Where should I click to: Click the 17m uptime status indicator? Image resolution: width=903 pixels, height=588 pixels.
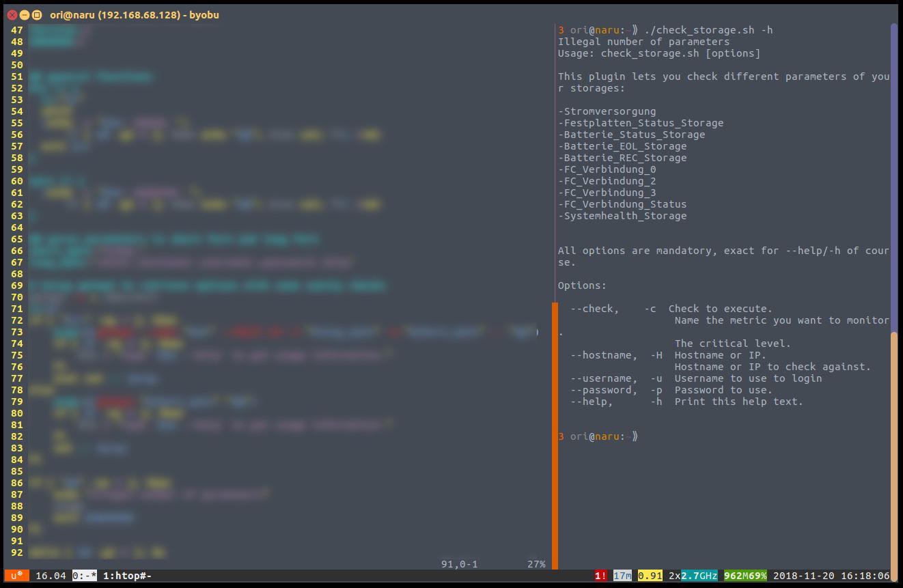(622, 576)
